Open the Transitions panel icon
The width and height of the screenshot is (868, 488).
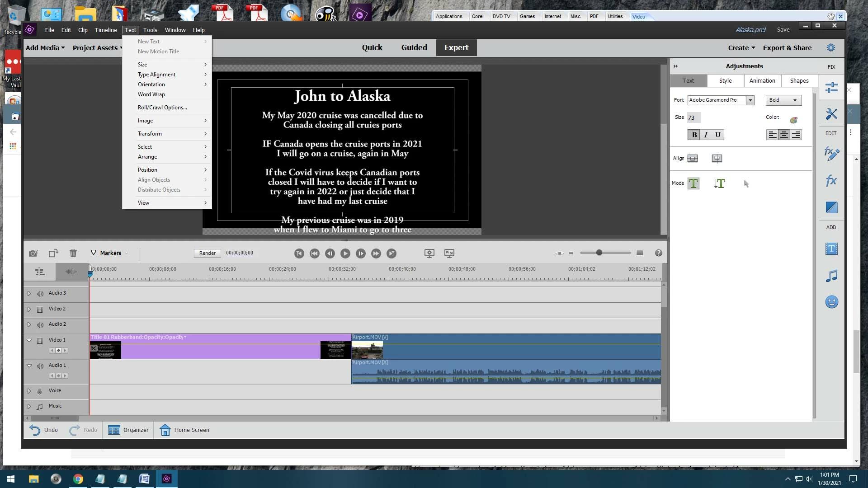[x=831, y=207]
